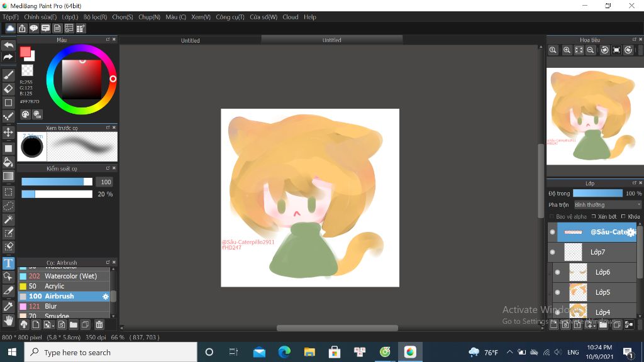Open add-layer dropdown in layer toolbar
The width and height of the screenshot is (644, 362).
tap(591, 325)
